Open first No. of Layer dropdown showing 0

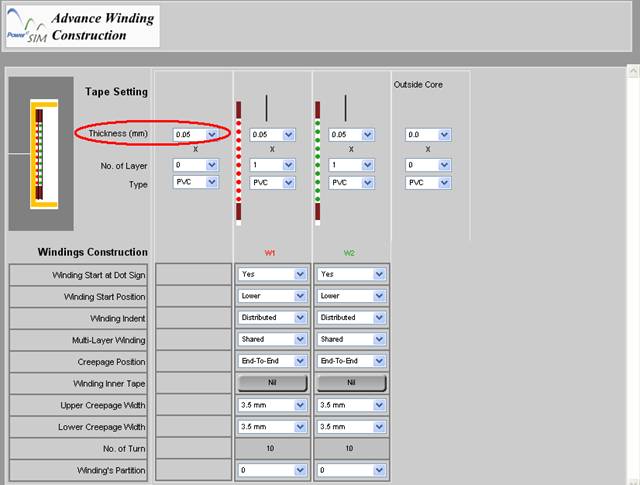tap(196, 165)
